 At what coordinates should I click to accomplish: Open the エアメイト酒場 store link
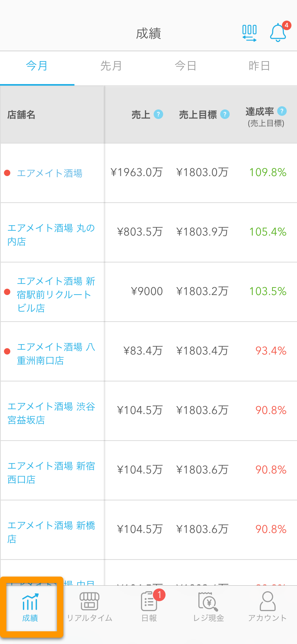(x=50, y=173)
